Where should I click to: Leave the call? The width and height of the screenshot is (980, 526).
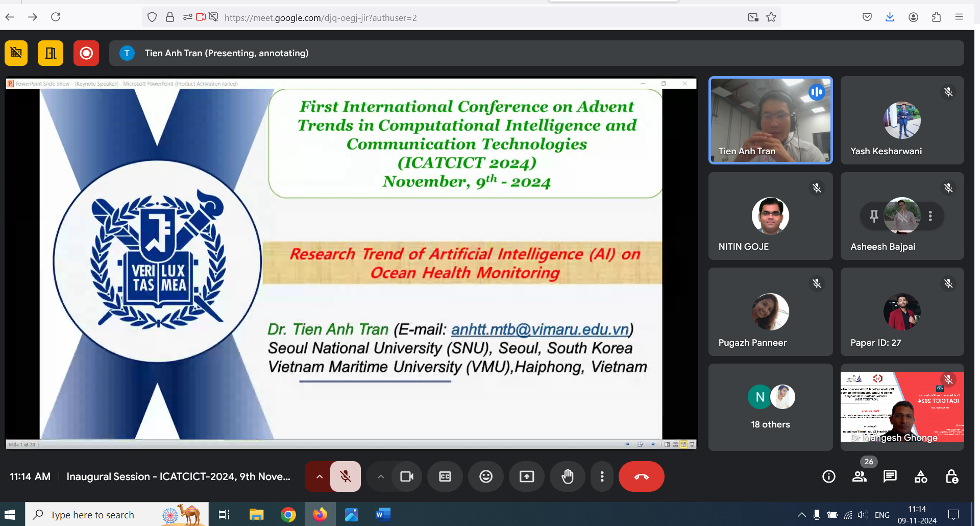pyautogui.click(x=641, y=476)
